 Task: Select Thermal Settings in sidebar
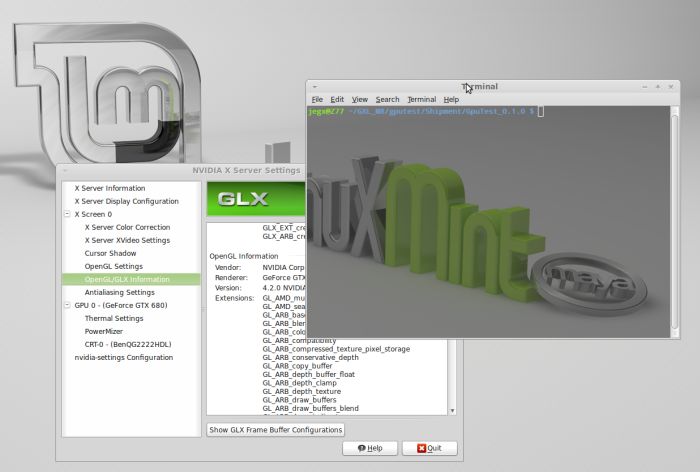[114, 318]
